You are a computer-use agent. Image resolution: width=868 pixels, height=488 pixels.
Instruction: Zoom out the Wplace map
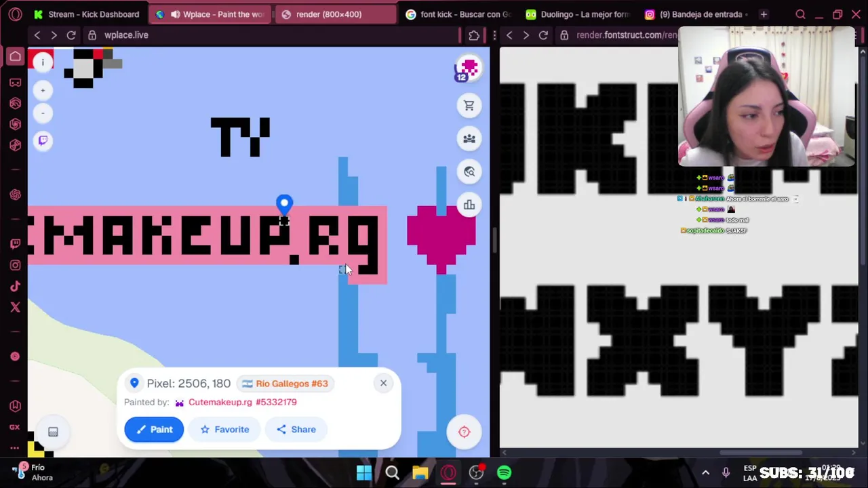(43, 113)
